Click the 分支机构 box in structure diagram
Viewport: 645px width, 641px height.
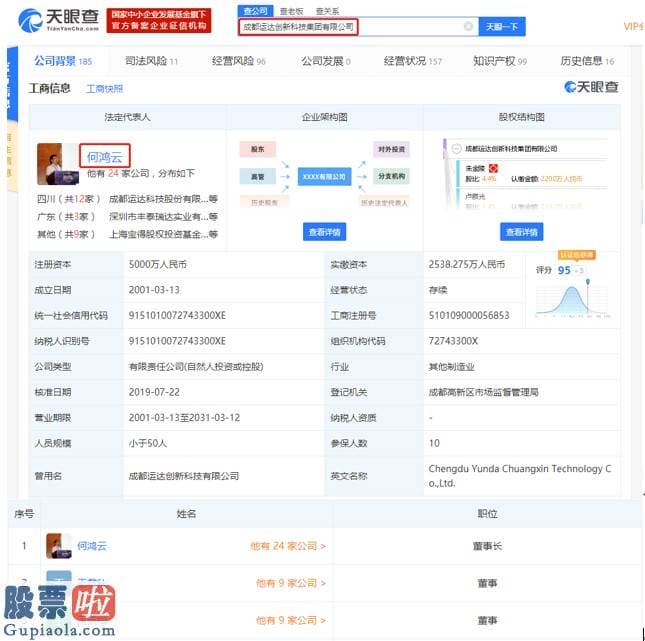pyautogui.click(x=391, y=177)
